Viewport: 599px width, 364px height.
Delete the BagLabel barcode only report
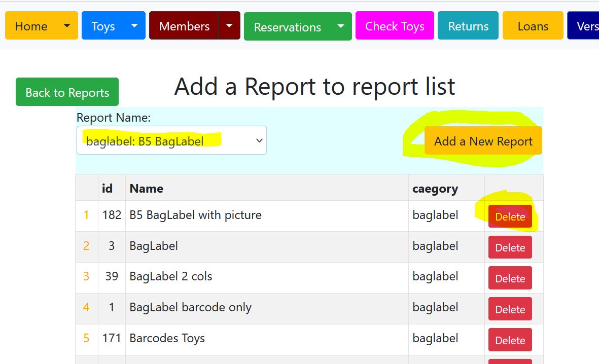[x=510, y=309]
